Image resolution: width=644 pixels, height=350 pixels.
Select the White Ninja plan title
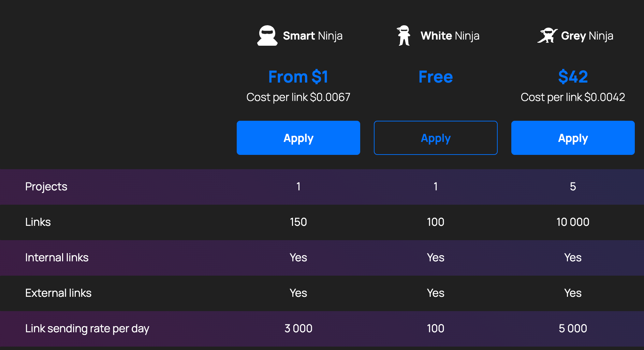[x=450, y=36]
